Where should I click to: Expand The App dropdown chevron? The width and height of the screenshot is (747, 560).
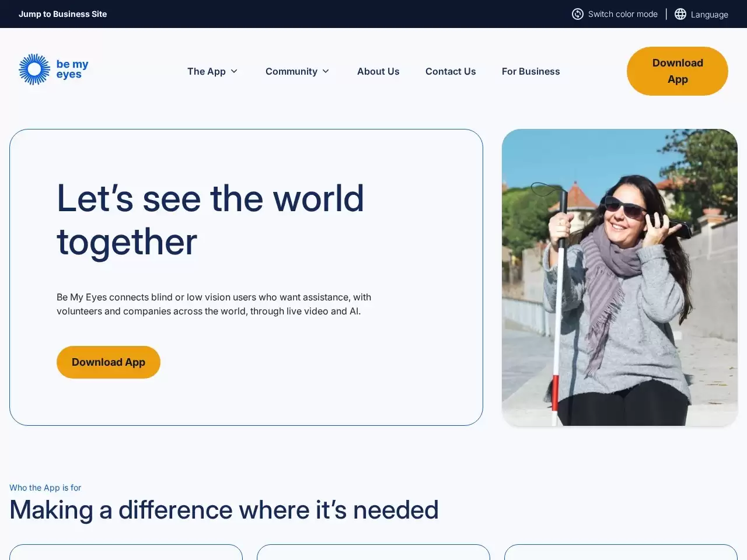pyautogui.click(x=234, y=71)
